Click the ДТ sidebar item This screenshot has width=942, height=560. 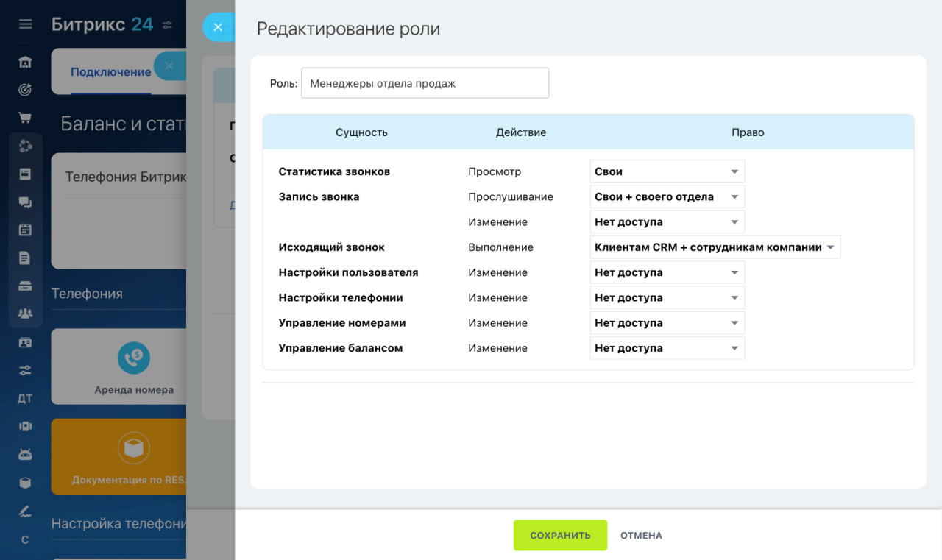[25, 399]
